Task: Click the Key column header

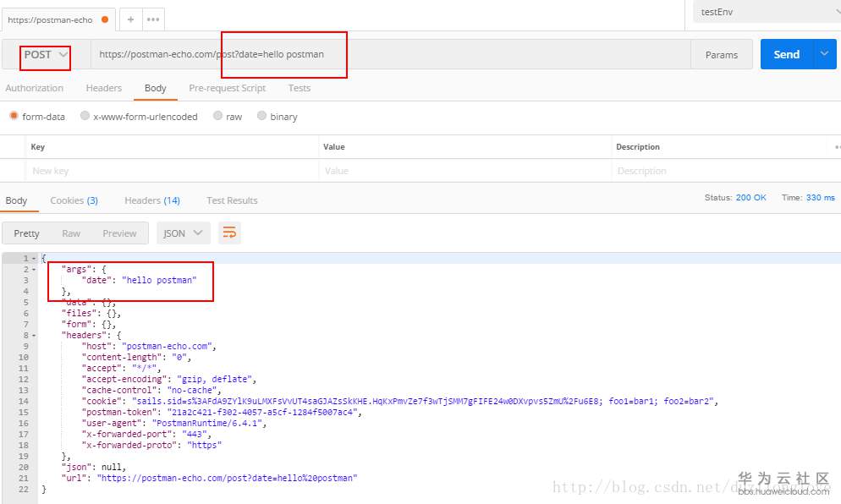Action: tap(37, 147)
